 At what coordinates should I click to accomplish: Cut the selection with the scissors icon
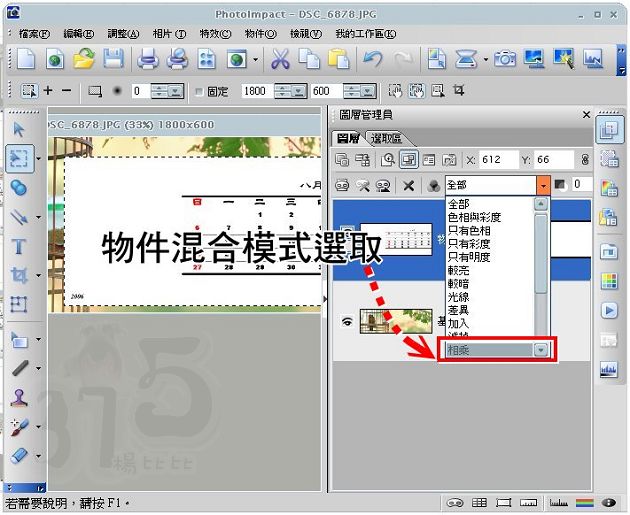(280, 59)
